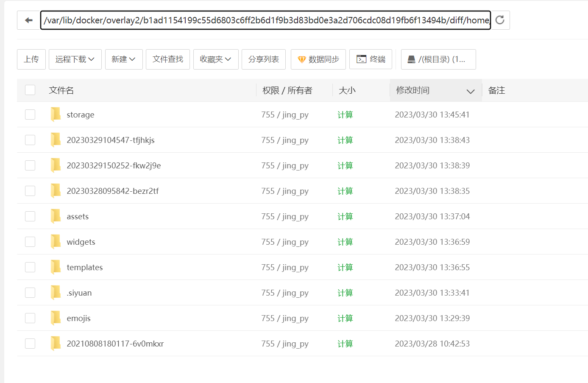Calculate size of templates folder
The height and width of the screenshot is (383, 588).
point(345,267)
